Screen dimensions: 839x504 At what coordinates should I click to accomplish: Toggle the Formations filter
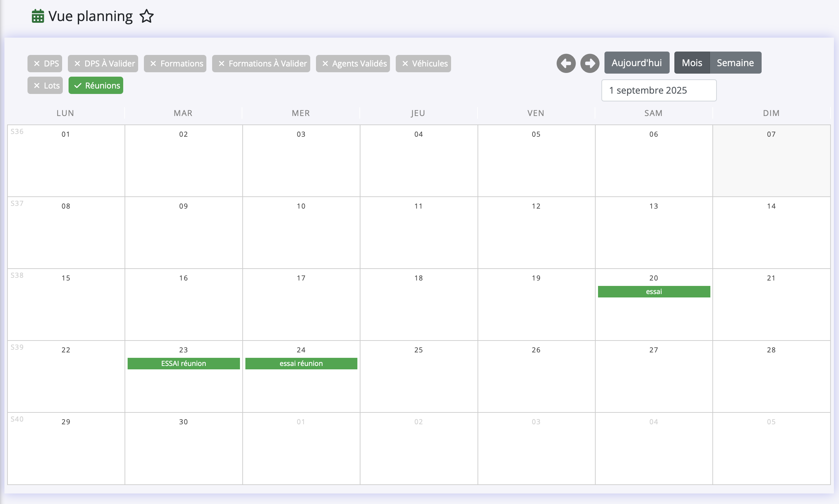click(175, 63)
